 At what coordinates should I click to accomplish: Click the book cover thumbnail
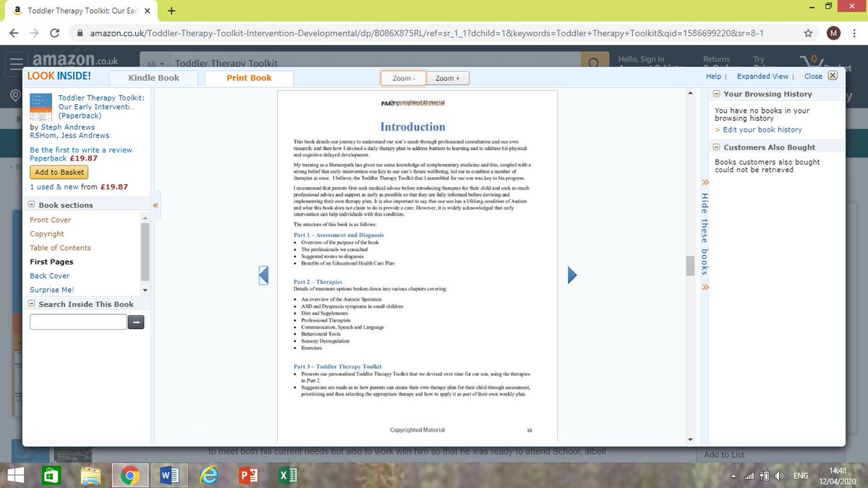(40, 106)
